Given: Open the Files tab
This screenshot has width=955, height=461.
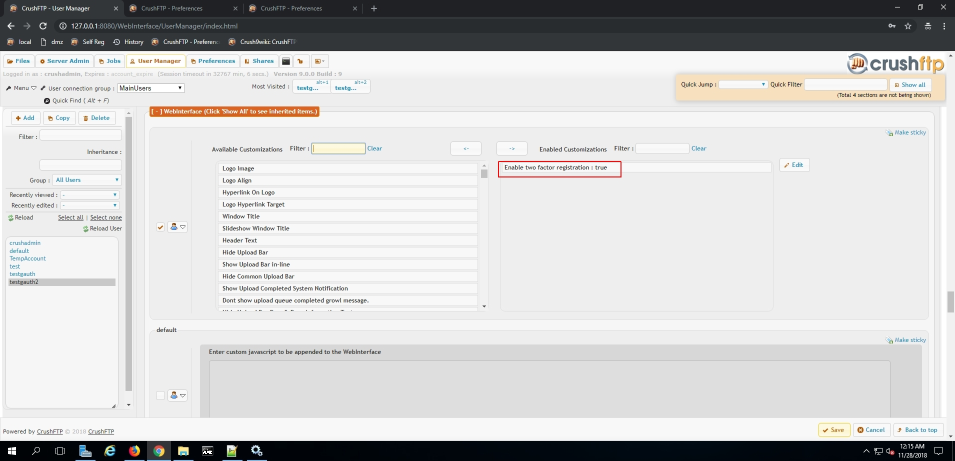Looking at the screenshot, I should [19, 61].
